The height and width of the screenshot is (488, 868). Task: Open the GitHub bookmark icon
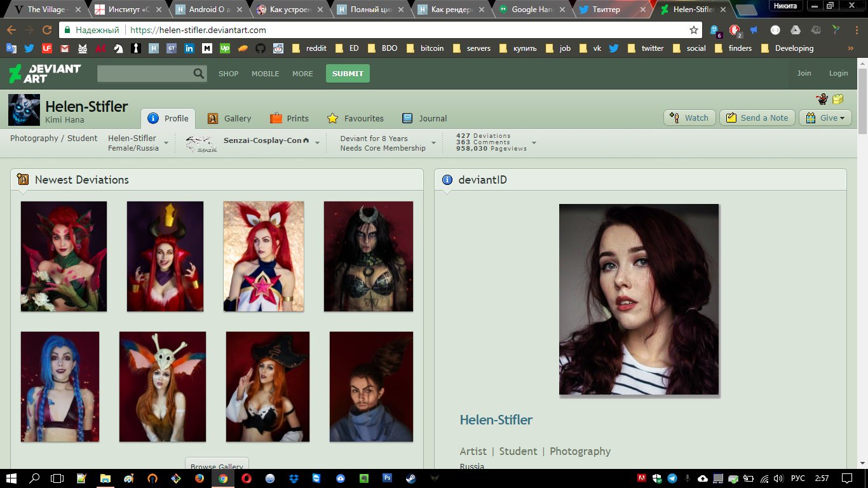261,48
